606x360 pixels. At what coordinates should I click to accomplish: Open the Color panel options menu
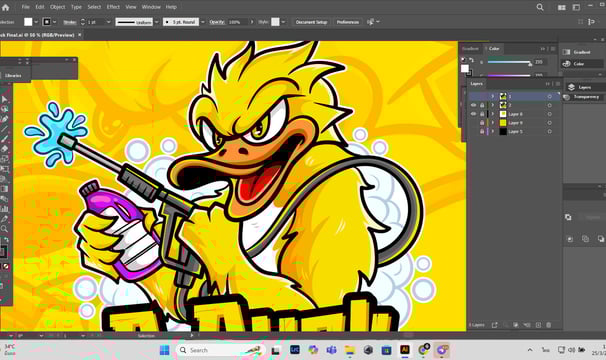[x=553, y=49]
